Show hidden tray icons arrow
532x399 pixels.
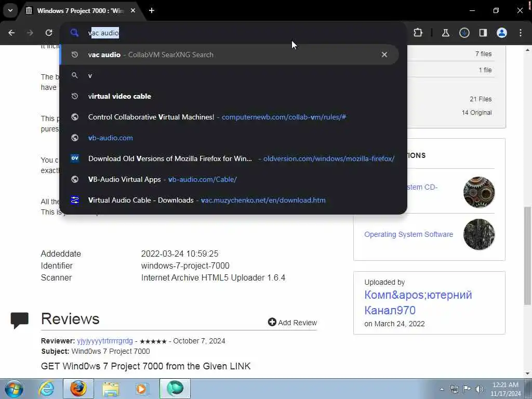click(x=442, y=389)
